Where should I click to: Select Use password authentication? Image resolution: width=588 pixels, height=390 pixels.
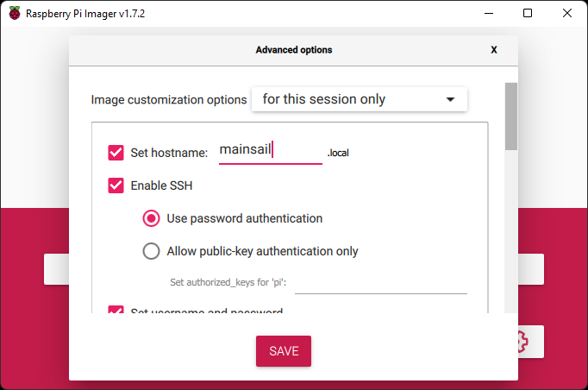[x=151, y=218]
